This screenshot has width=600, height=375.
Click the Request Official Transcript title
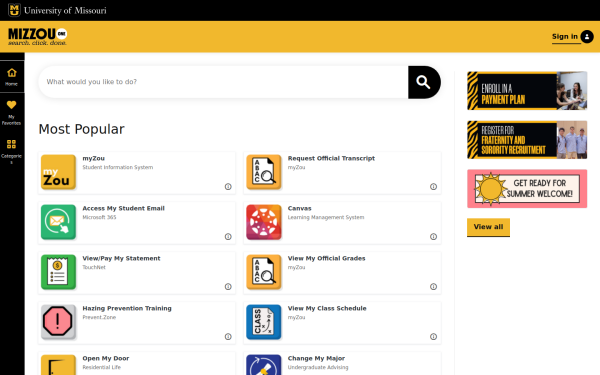point(331,158)
